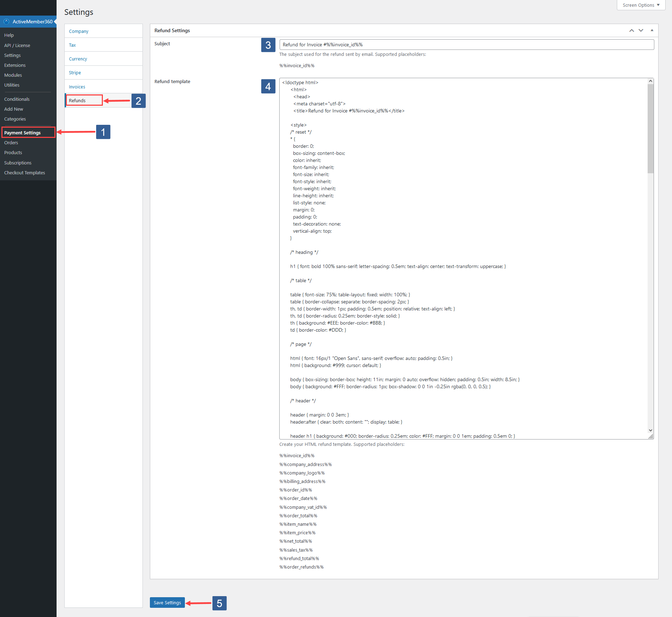Open the API / License page
The image size is (672, 617).
[17, 45]
